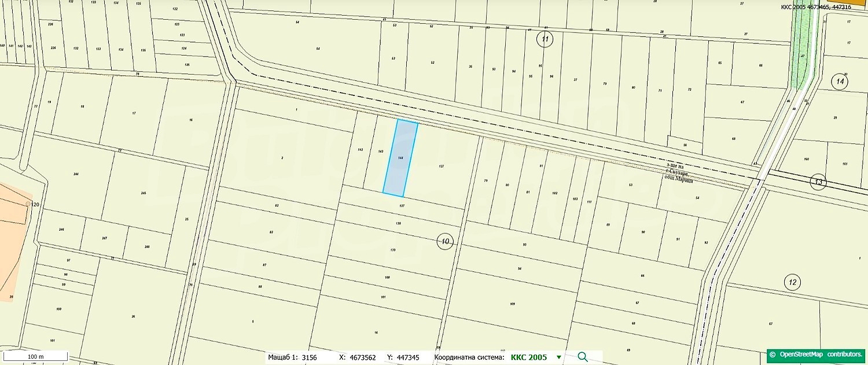This screenshot has height=365, width=868.
Task: Click the circled block number 14 marker
Action: (x=840, y=82)
